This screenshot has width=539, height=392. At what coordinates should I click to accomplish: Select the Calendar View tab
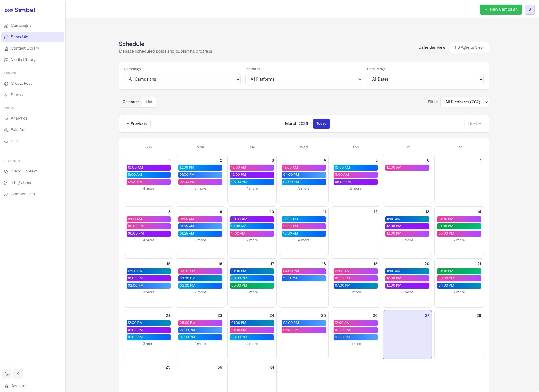tap(432, 47)
